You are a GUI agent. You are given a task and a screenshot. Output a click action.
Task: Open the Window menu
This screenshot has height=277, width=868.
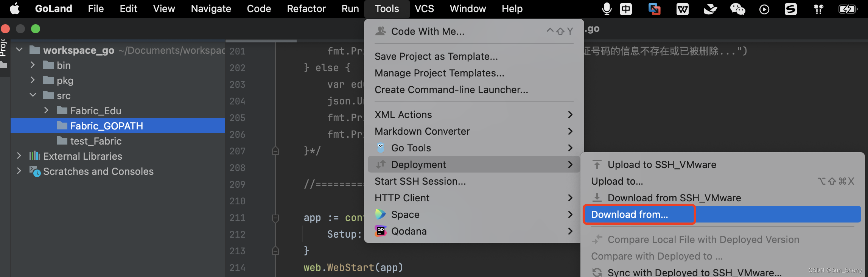click(468, 9)
